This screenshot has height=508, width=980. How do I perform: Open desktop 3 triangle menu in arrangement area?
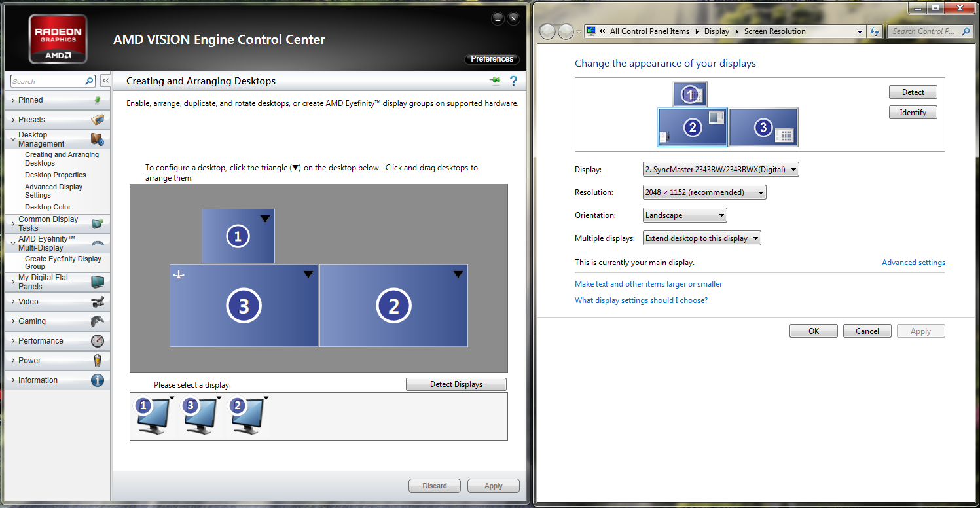pyautogui.click(x=308, y=274)
